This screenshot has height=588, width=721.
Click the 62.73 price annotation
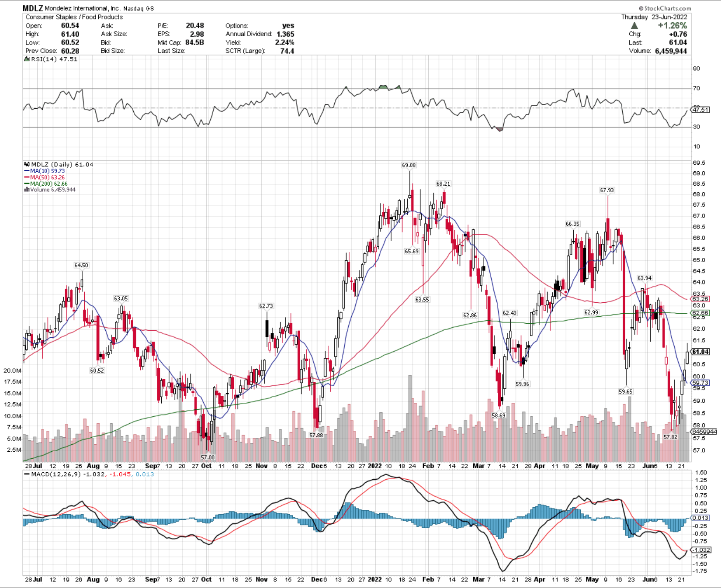click(266, 306)
